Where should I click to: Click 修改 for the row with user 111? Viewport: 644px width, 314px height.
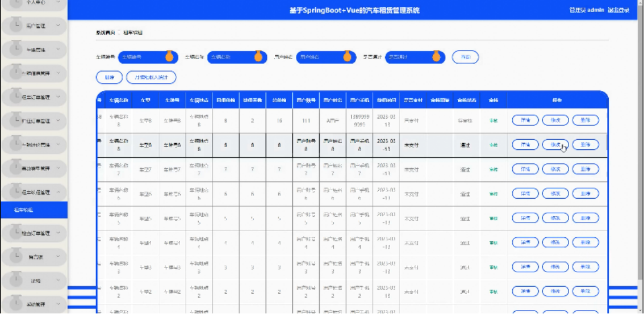pos(555,120)
